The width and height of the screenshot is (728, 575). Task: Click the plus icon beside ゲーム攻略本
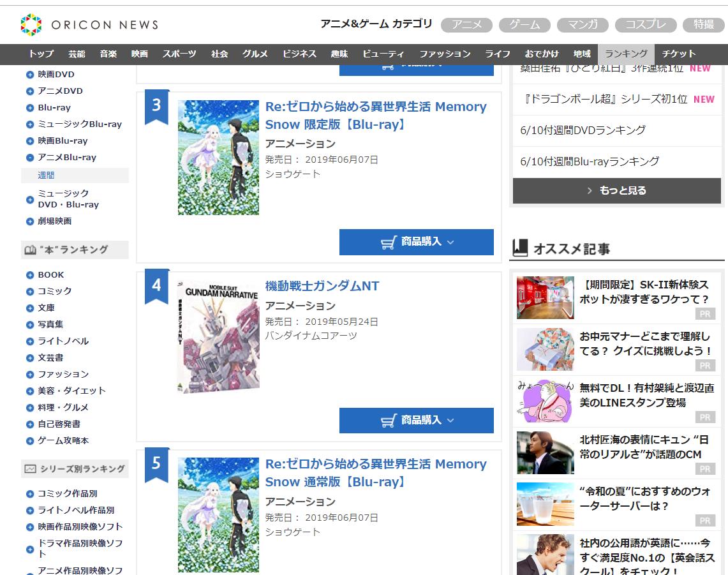(30, 441)
